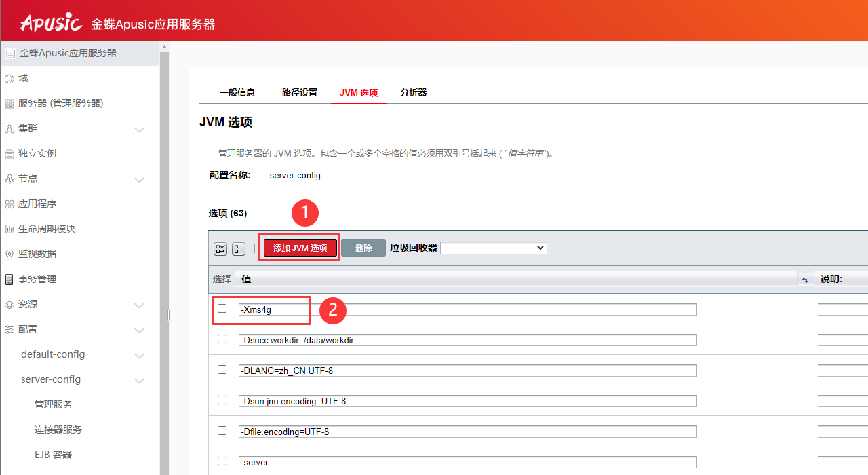This screenshot has height=475, width=868.
Task: Click the 生命周期模块 chart icon
Action: (x=11, y=229)
